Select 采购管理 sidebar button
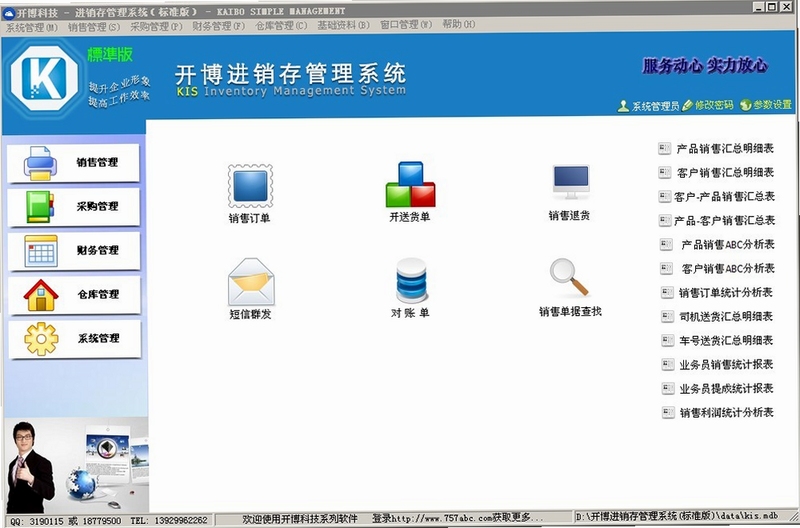The width and height of the screenshot is (800, 528). point(73,207)
